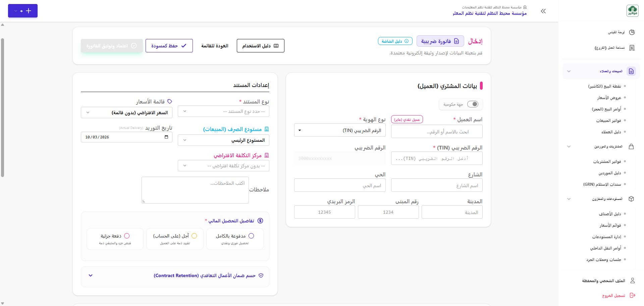Screen dimensions: 644x306
Task: Click the ملاحظات notes text area
Action: point(195,190)
